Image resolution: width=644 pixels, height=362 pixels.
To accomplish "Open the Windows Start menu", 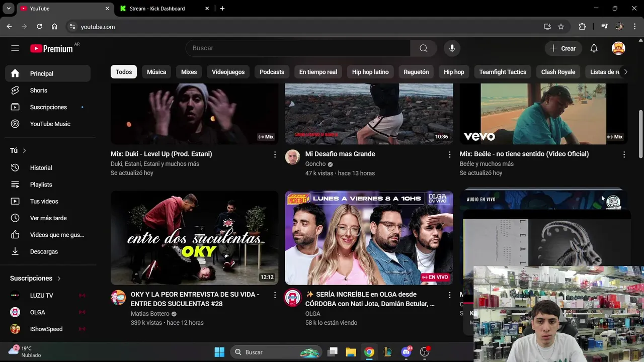I will 219,352.
